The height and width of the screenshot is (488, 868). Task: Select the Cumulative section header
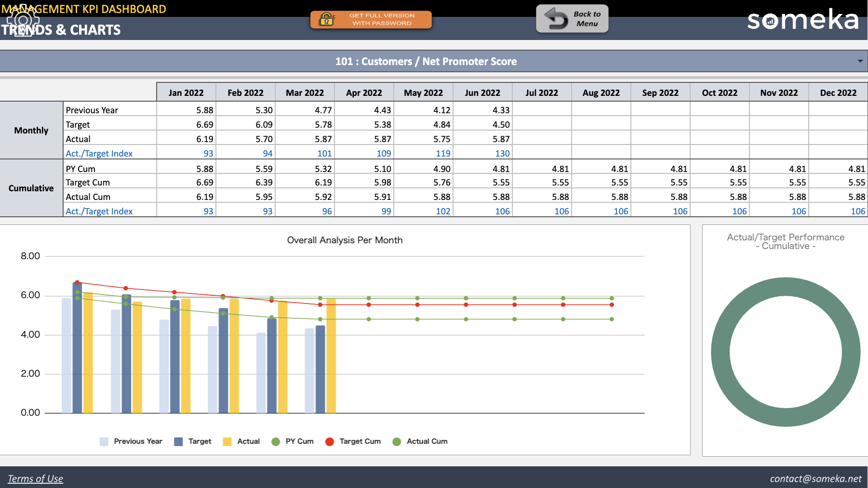tap(31, 188)
